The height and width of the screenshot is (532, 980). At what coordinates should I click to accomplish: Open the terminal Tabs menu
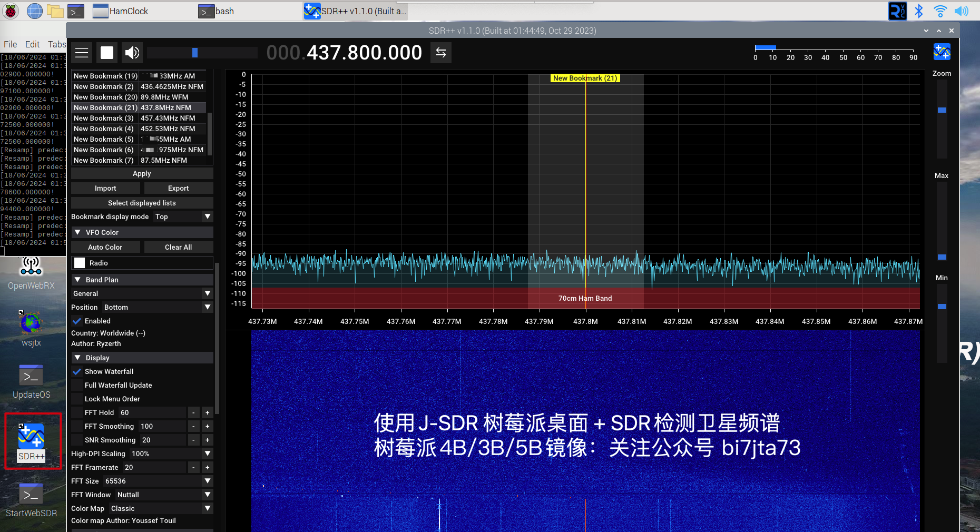[56, 44]
